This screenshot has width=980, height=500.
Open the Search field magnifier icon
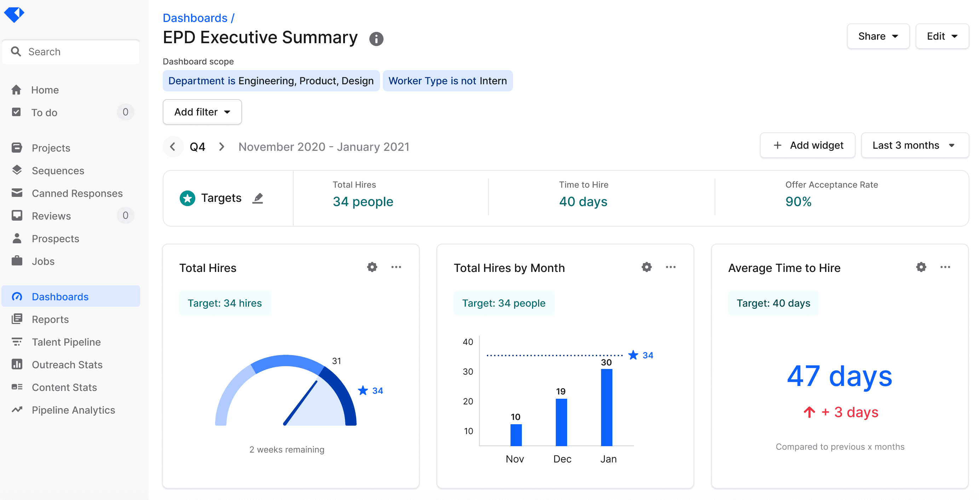pos(16,51)
